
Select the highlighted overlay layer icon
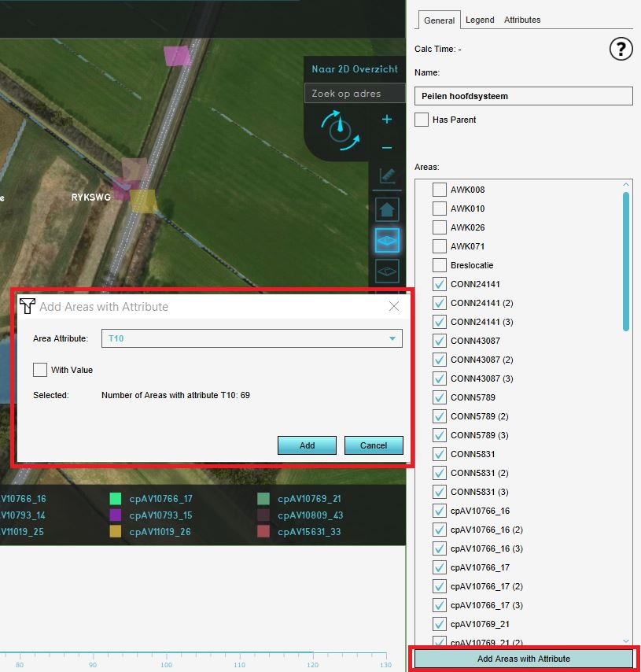click(x=387, y=239)
